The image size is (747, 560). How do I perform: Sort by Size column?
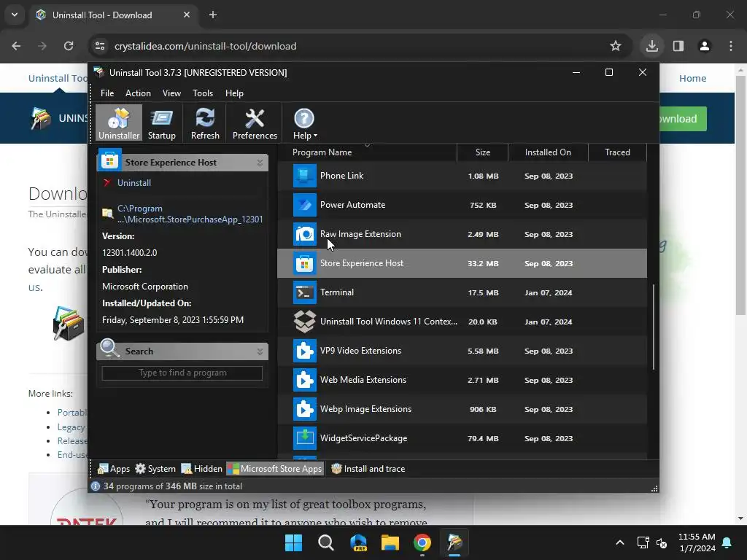[x=482, y=152]
